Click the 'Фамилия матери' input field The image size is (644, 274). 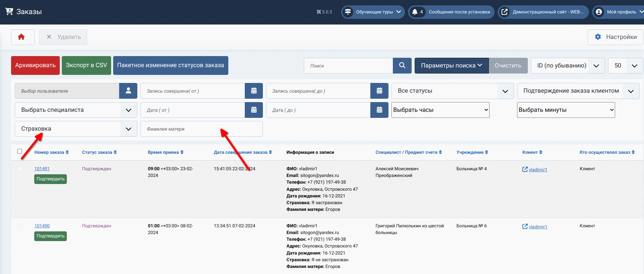pos(201,129)
